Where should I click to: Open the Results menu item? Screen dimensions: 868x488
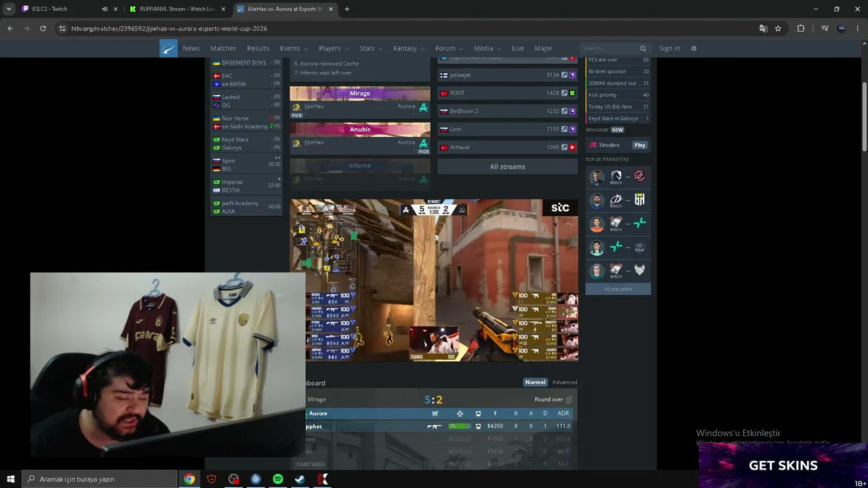tap(258, 48)
